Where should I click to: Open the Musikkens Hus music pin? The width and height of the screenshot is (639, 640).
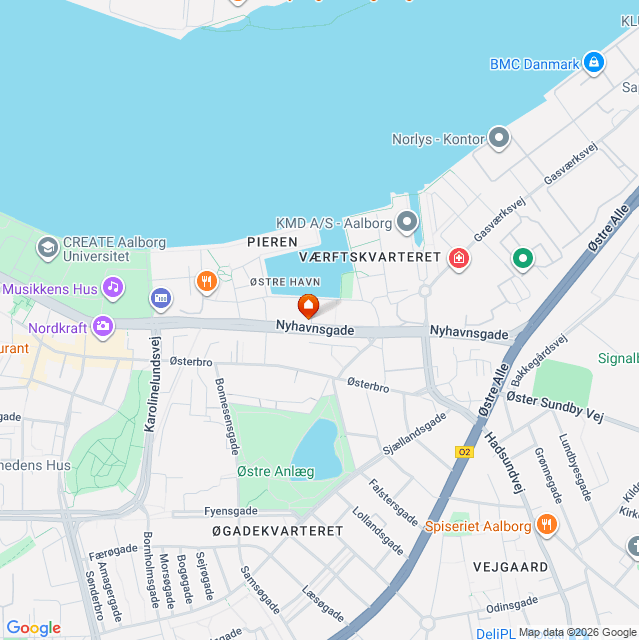(113, 288)
